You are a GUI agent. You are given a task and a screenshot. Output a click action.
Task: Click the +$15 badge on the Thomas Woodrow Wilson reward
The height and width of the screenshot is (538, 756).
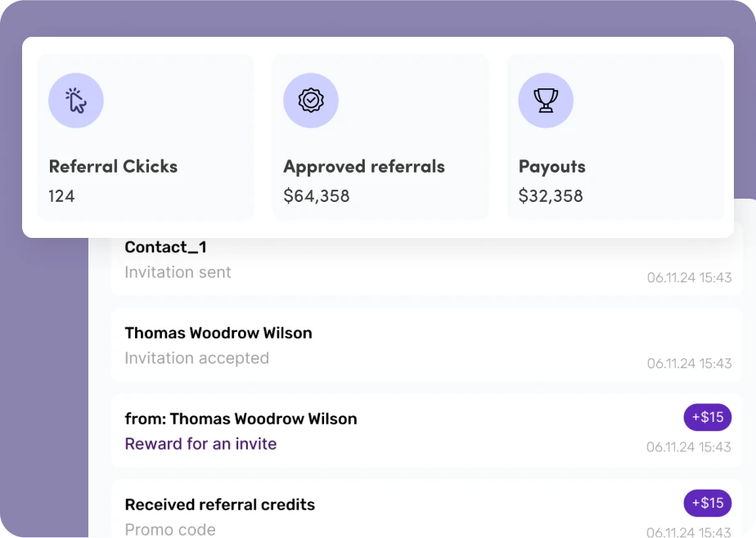tap(708, 417)
